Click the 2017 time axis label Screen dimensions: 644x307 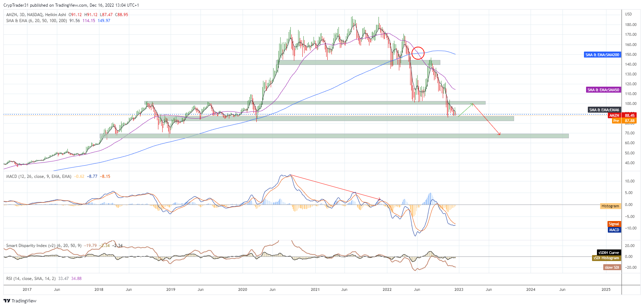point(27,290)
